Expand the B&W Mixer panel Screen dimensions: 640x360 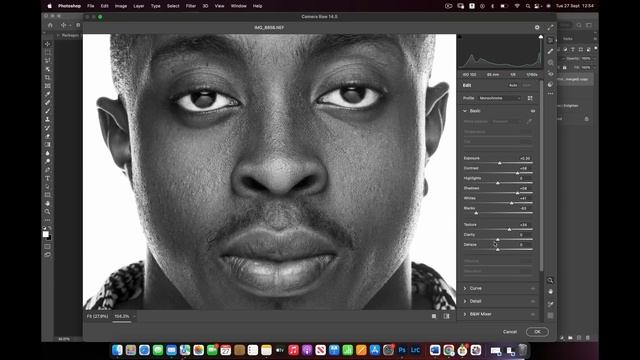coord(465,315)
